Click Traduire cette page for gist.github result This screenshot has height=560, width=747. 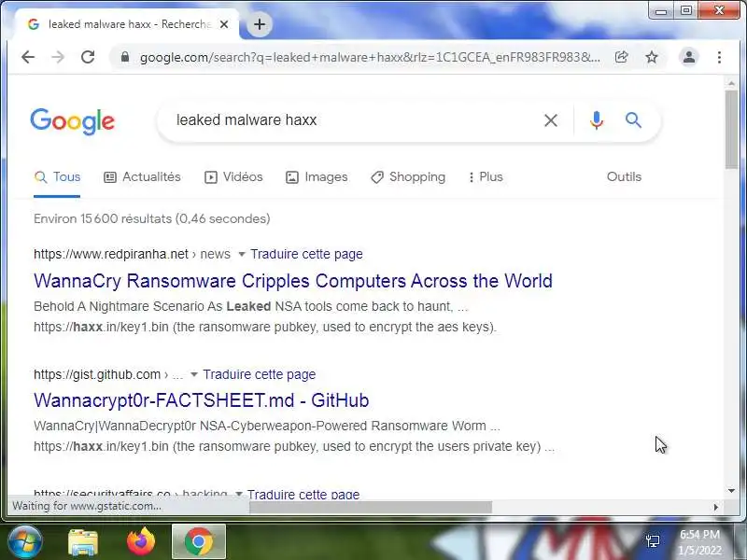coord(260,375)
